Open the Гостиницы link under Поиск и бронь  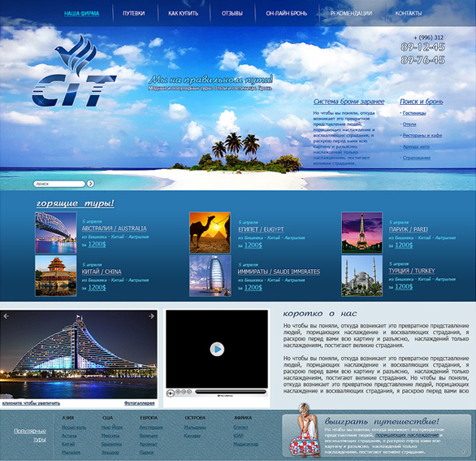coord(414,113)
